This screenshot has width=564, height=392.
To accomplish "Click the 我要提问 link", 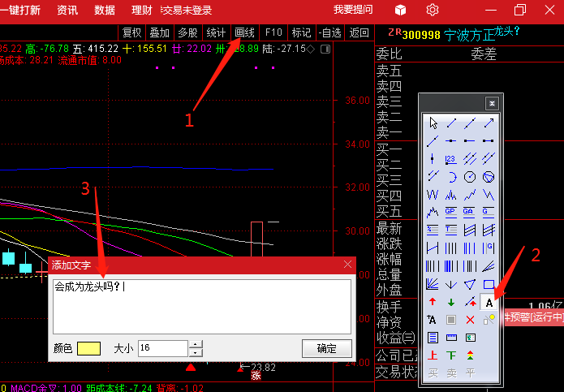I will pyautogui.click(x=353, y=10).
